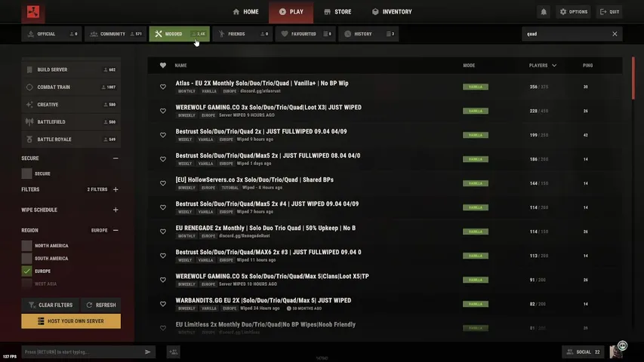Open the Store tab
The height and width of the screenshot is (362, 644).
337,12
